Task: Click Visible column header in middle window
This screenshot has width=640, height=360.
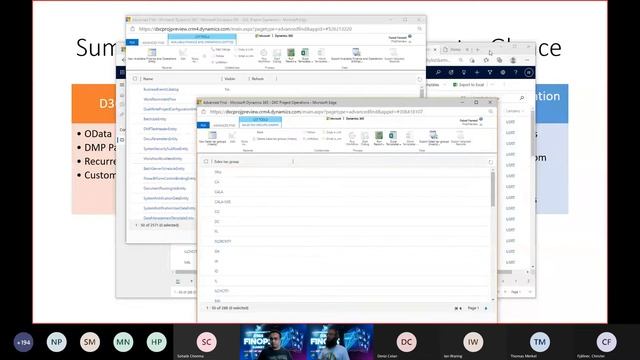Action: pos(230,79)
